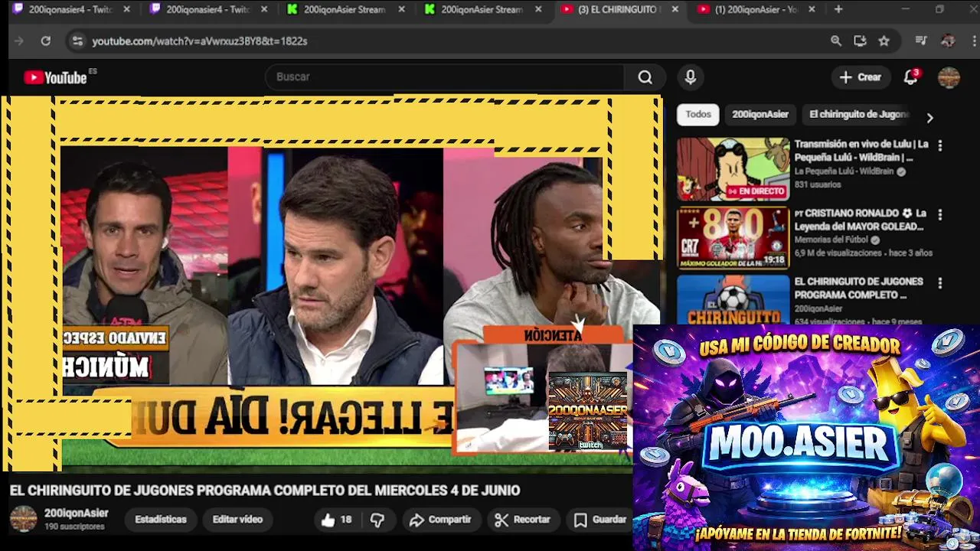This screenshot has height=551, width=980.
Task: Select the (3) EL CHIRINGUITO tab
Action: pyautogui.click(x=619, y=9)
